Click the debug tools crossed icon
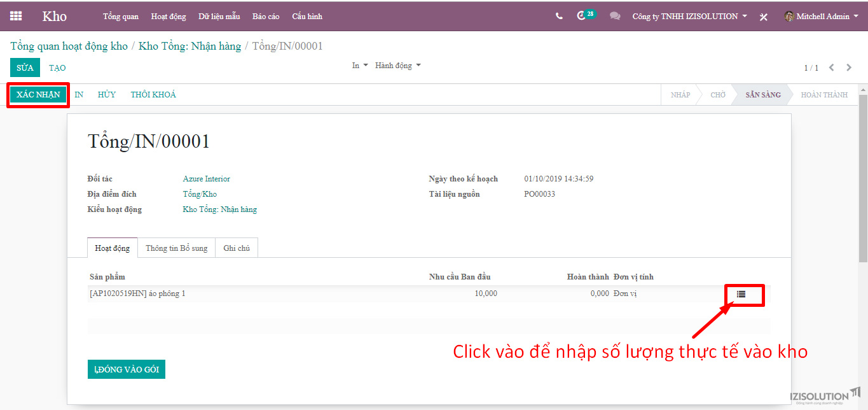The image size is (868, 410). (764, 17)
